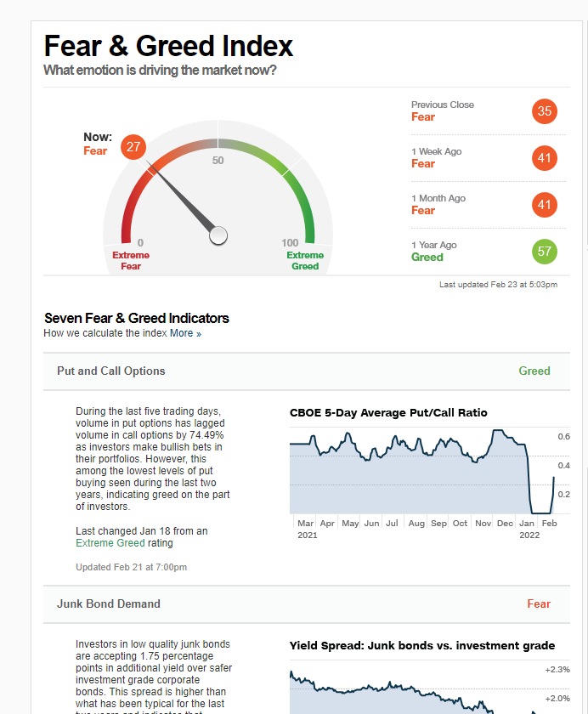Click the red Extreme Fear gauge label
Screen dimensions: 588x714
[x=131, y=260]
